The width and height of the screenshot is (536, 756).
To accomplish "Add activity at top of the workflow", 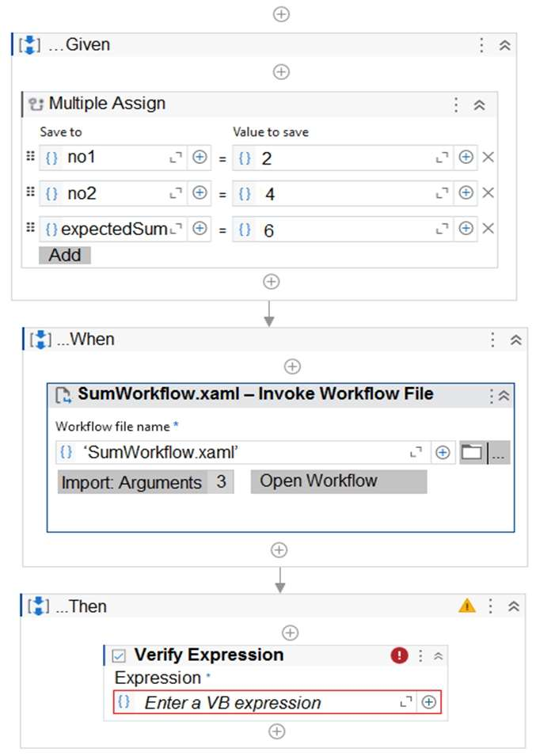I will point(280,14).
